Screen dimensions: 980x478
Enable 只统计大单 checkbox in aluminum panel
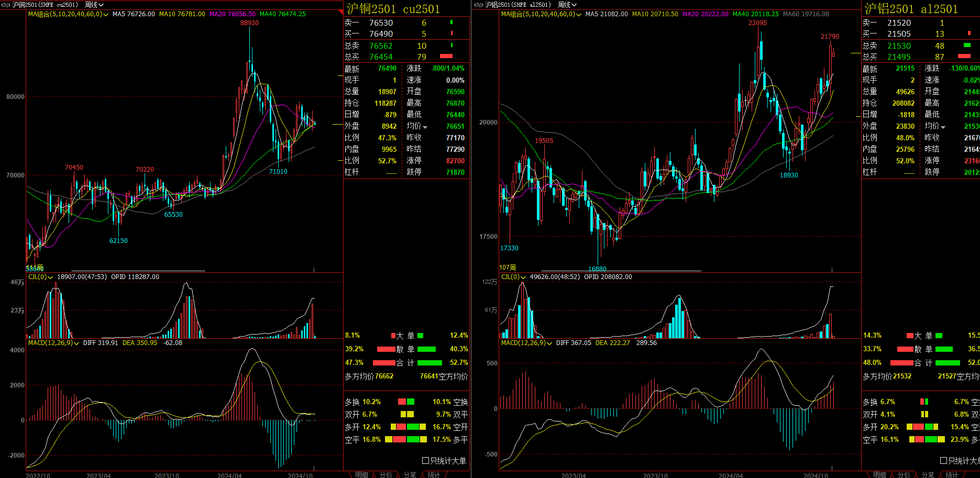pos(944,461)
